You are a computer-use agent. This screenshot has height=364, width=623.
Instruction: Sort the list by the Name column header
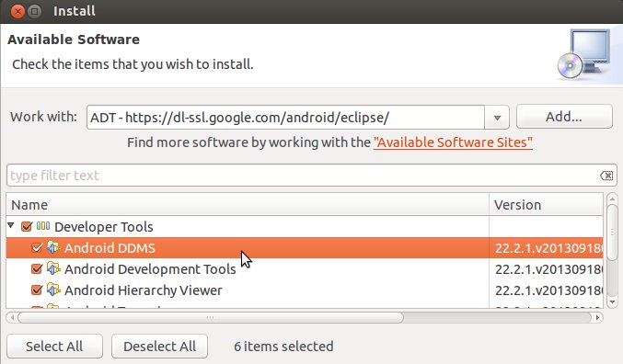coord(248,205)
